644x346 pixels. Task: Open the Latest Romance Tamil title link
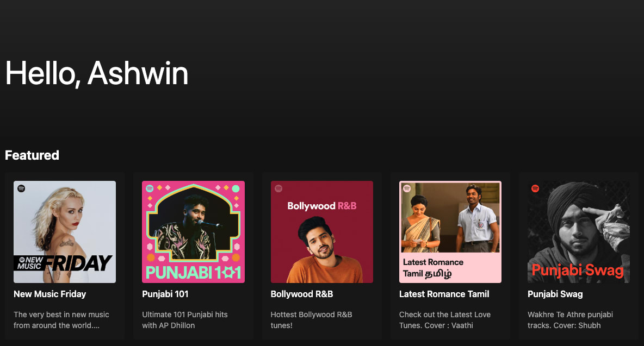click(444, 294)
